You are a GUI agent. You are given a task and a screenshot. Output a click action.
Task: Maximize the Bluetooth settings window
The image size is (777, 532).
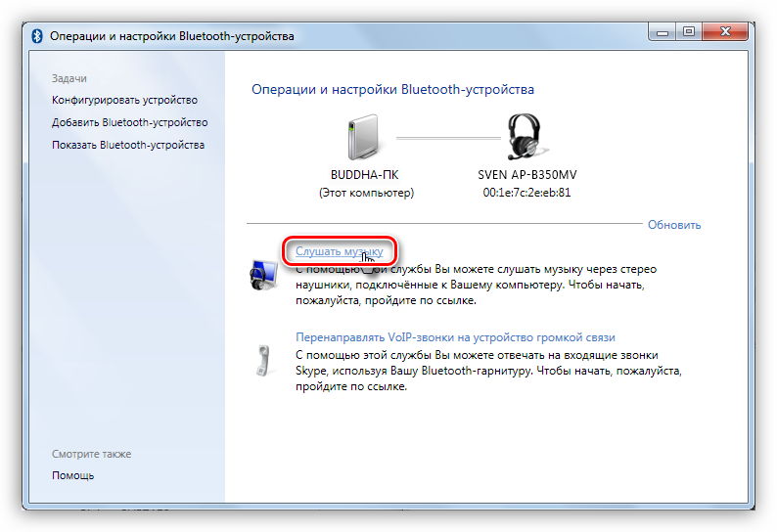[689, 32]
